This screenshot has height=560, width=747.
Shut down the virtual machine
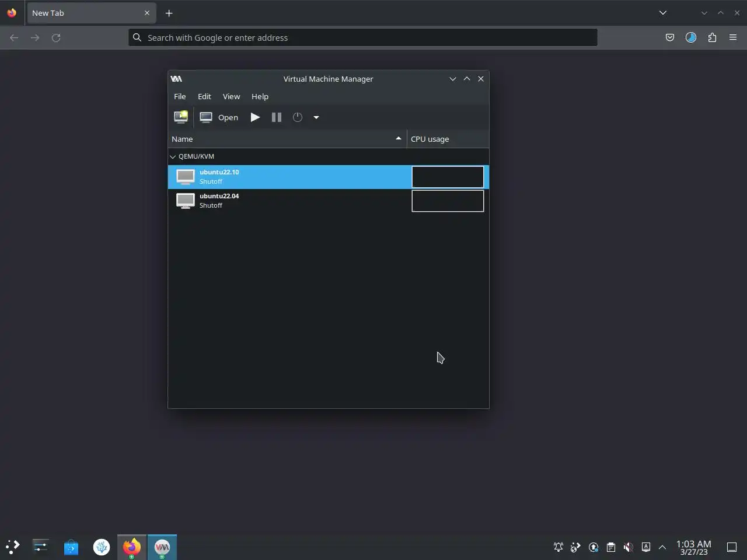[298, 117]
